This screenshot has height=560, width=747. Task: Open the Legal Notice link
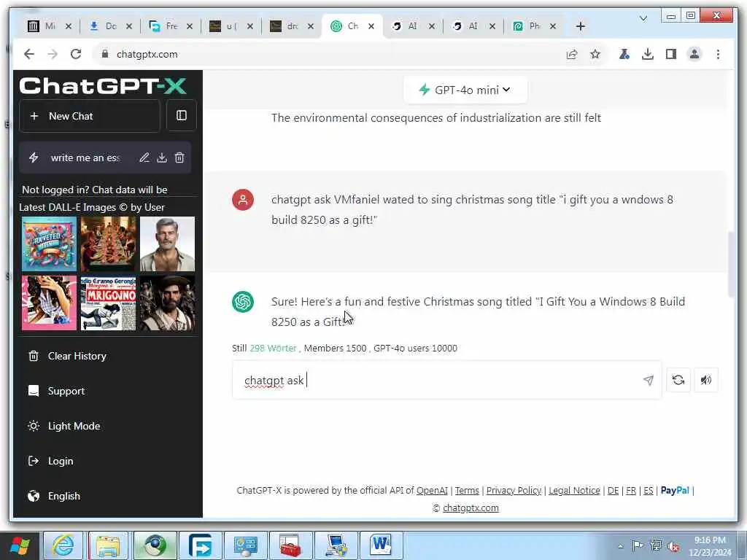(574, 491)
